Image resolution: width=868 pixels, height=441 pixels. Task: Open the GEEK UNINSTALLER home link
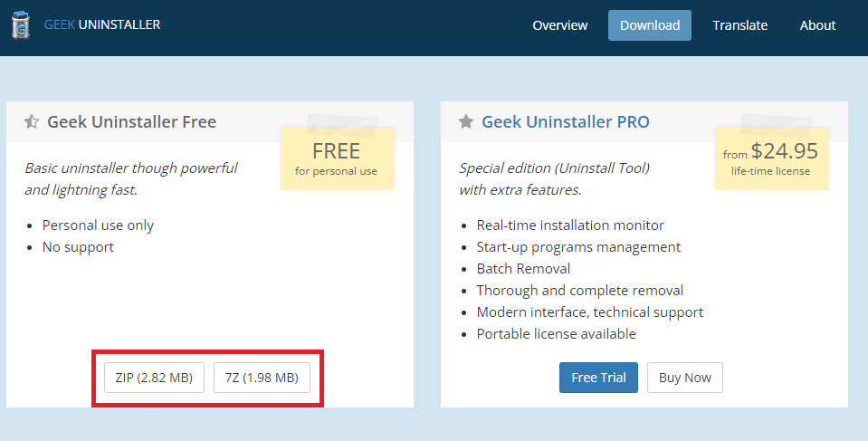[x=102, y=25]
